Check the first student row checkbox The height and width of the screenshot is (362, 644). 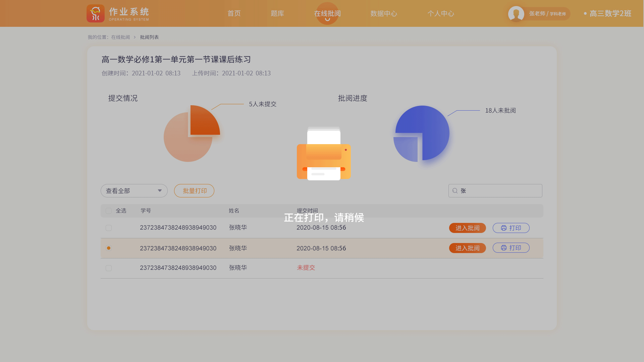[x=108, y=228]
